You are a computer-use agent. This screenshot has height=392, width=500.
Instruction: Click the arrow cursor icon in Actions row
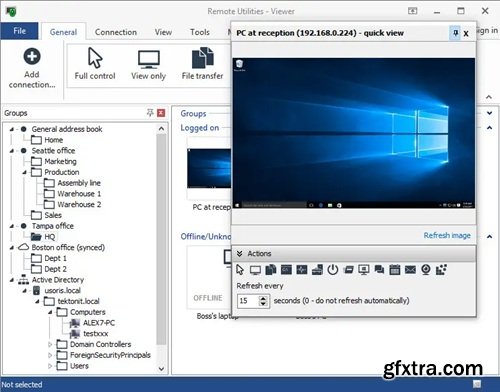tap(240, 269)
